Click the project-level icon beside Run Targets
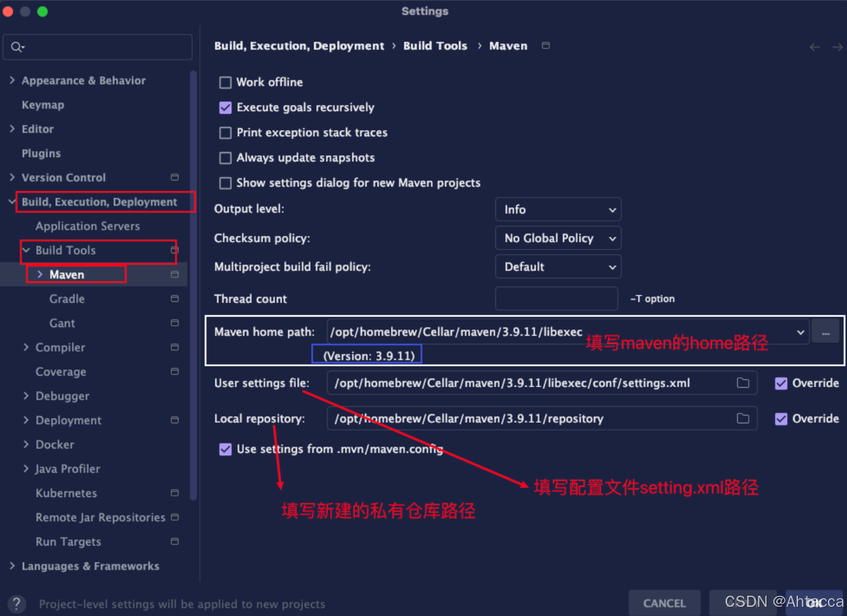This screenshot has height=616, width=847. click(x=175, y=542)
